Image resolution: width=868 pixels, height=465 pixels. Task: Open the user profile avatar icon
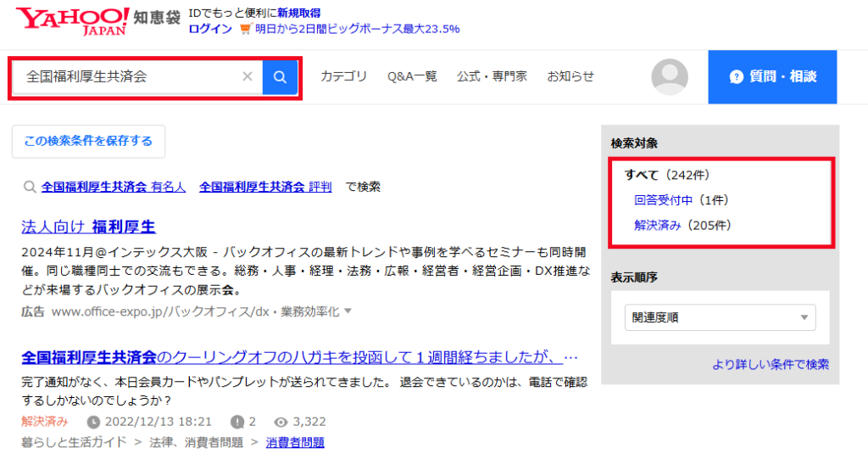[670, 76]
